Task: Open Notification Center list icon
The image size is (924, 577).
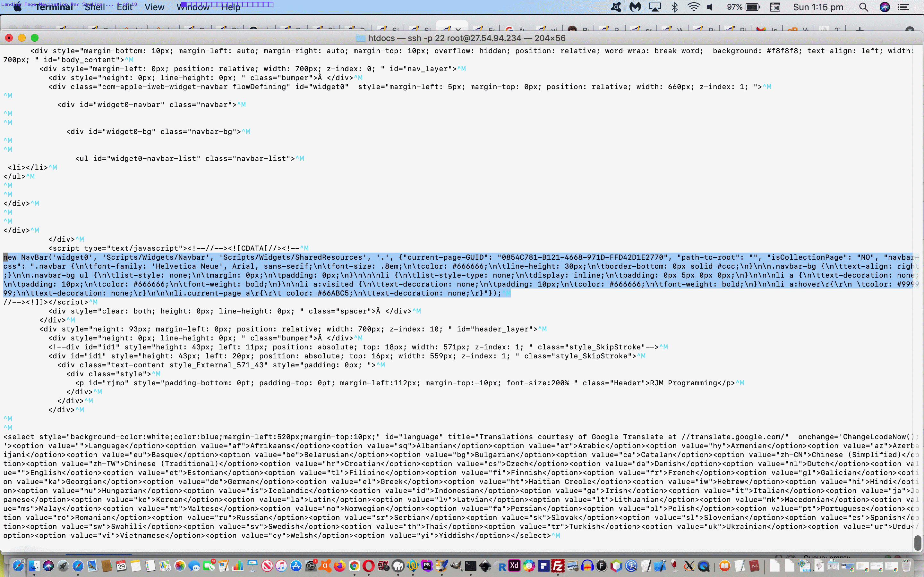Action: 903,7
